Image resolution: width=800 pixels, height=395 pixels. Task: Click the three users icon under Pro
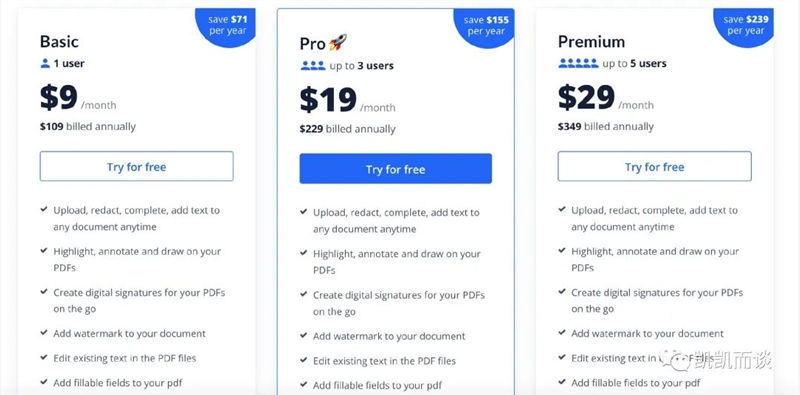(x=313, y=65)
